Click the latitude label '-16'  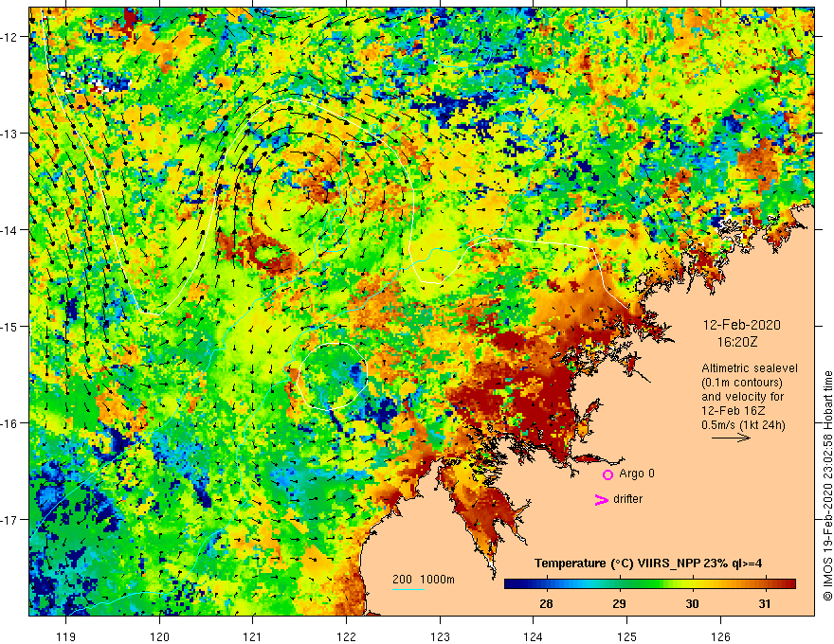(10, 423)
